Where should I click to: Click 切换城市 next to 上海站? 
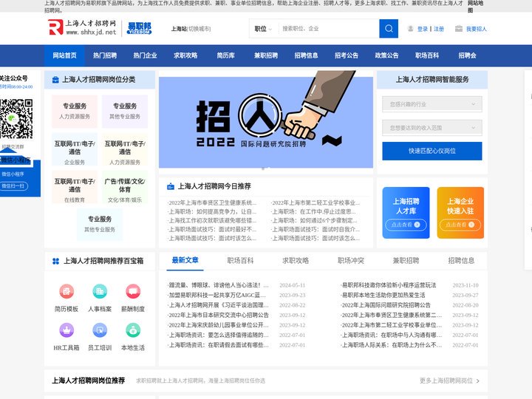click(x=199, y=29)
